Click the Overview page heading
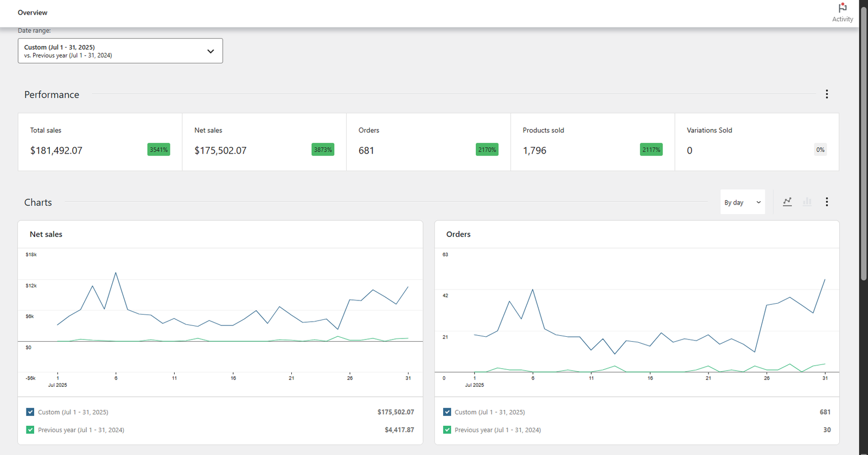Screen dimensions: 868x455 (33, 12)
